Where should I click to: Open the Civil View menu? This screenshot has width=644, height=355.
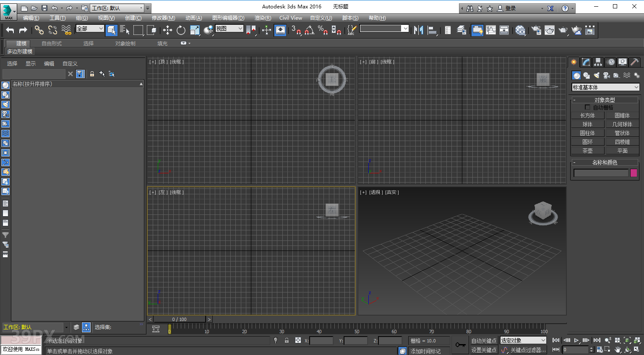(291, 18)
